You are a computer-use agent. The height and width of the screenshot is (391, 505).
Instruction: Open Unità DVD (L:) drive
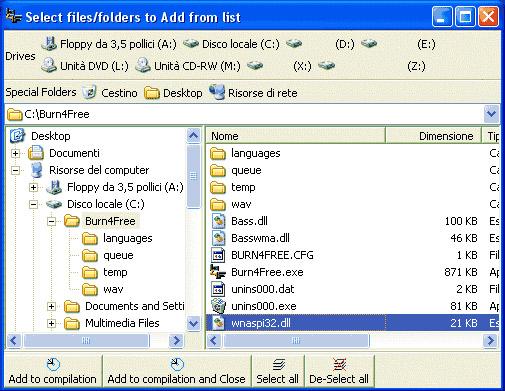pos(85,66)
